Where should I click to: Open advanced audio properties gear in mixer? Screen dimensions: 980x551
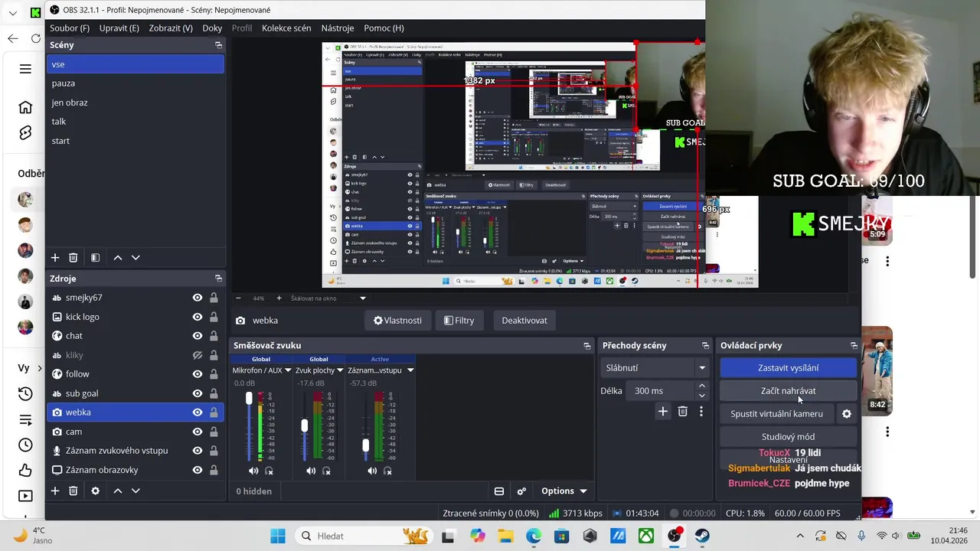[521, 491]
